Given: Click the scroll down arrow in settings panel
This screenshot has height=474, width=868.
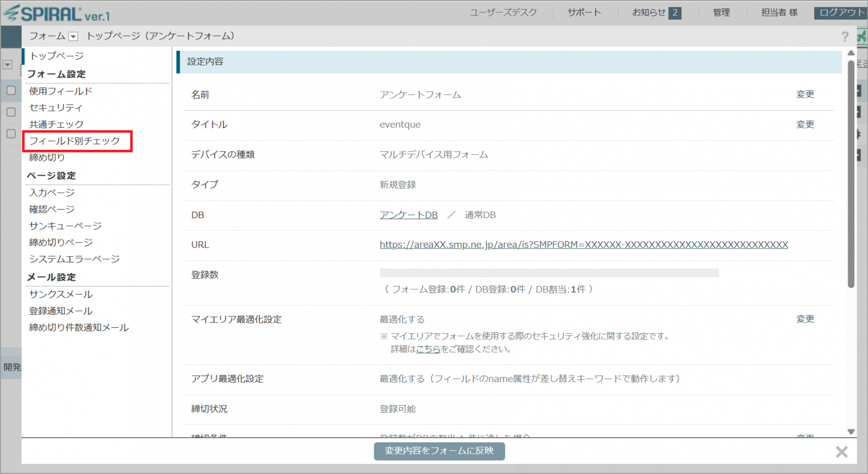Looking at the screenshot, I should click(x=851, y=432).
